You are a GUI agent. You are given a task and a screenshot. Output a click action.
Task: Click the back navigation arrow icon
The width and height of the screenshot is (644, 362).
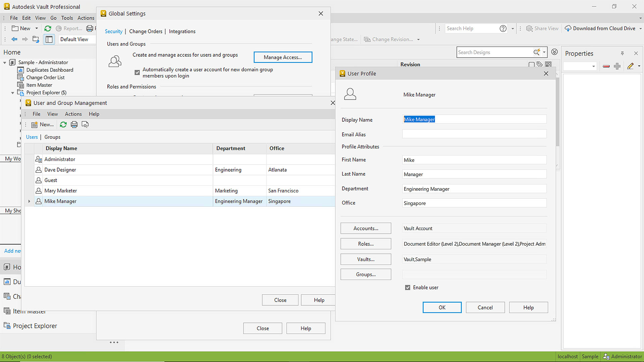[14, 39]
